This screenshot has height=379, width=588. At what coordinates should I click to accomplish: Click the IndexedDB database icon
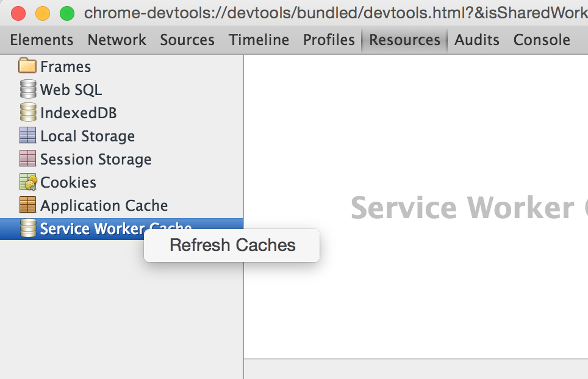click(x=27, y=112)
